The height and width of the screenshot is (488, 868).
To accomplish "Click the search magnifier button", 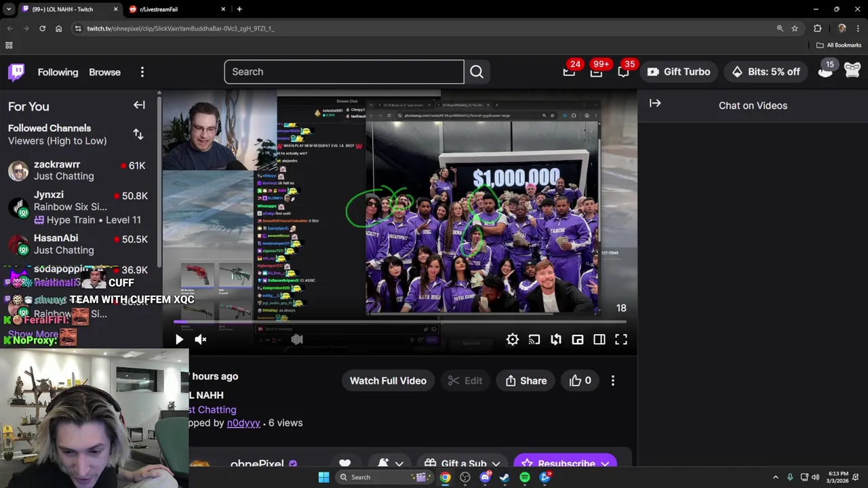I will pyautogui.click(x=477, y=72).
